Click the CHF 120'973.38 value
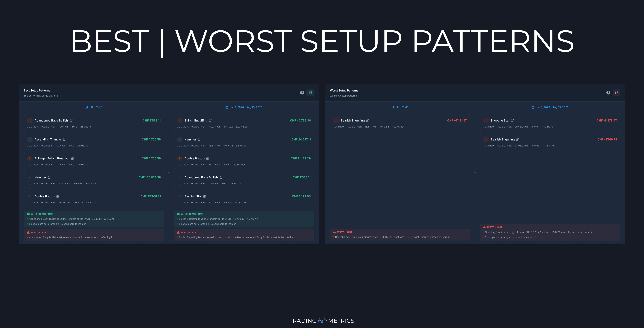 (150, 177)
